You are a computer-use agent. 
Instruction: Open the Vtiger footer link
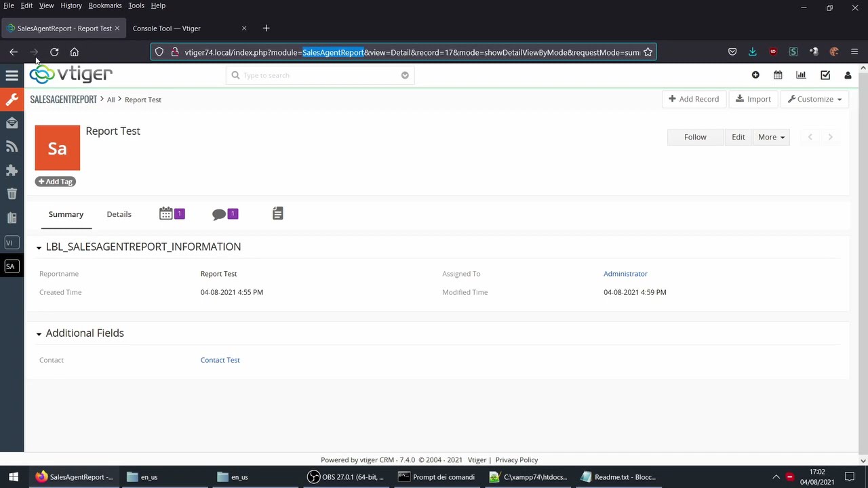tap(477, 460)
